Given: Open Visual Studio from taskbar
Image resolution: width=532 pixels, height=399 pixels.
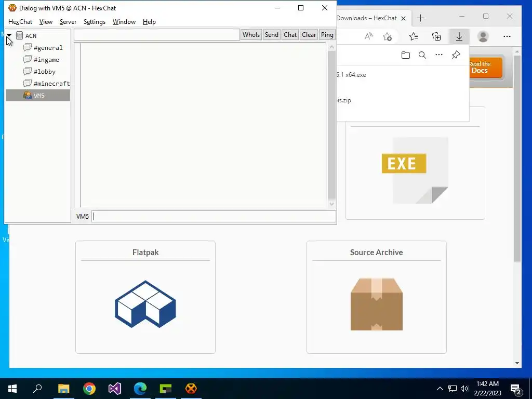Looking at the screenshot, I should click(115, 389).
